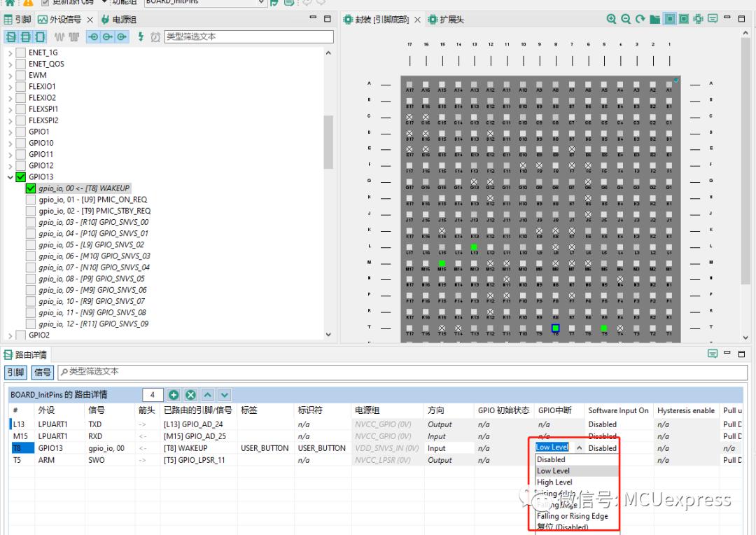Toggle the third chip layout filter button
The height and width of the screenshot is (535, 756).
point(40,36)
